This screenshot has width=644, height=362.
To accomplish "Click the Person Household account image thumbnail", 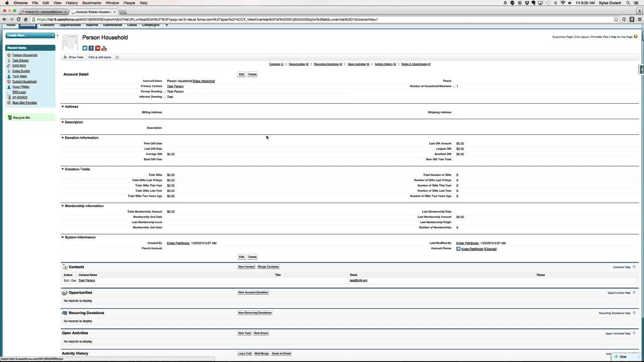I will pyautogui.click(x=70, y=43).
